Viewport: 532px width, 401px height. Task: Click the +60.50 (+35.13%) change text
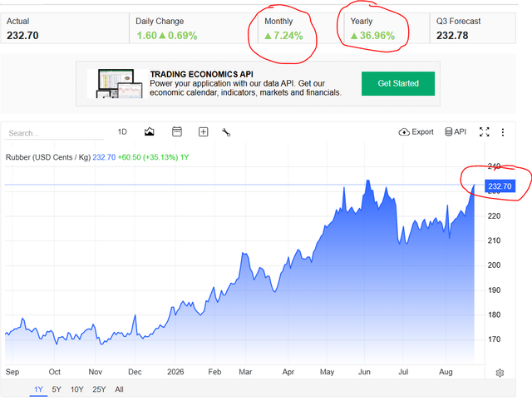tap(148, 157)
